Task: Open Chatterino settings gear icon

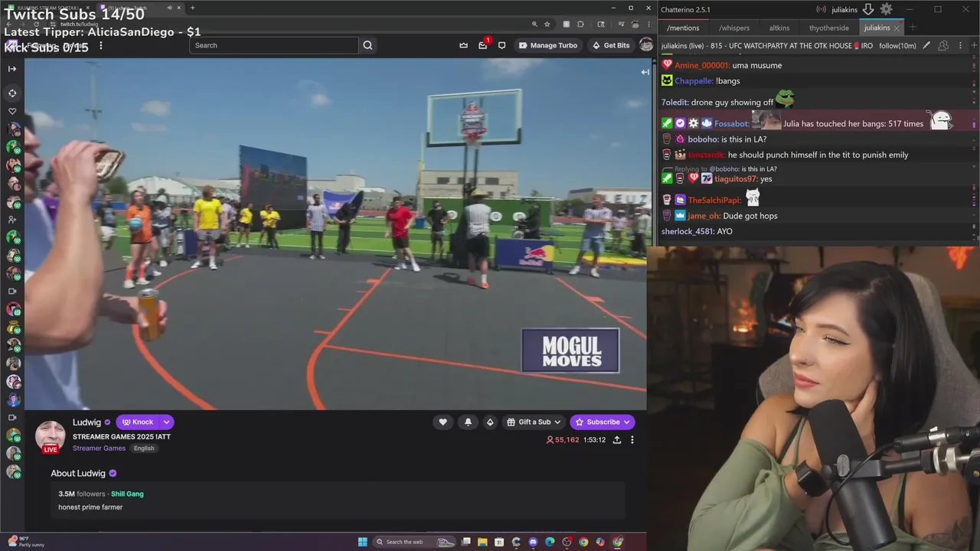Action: pos(886,9)
